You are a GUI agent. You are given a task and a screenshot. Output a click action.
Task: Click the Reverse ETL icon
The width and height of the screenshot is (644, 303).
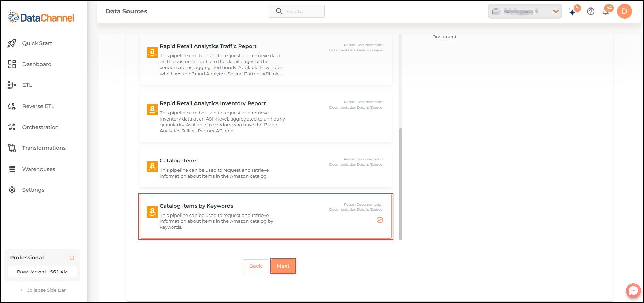[x=12, y=106]
